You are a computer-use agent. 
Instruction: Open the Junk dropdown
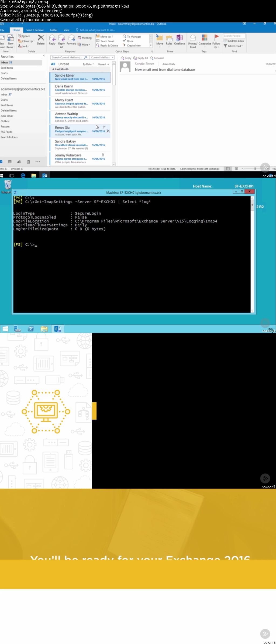(x=24, y=46)
